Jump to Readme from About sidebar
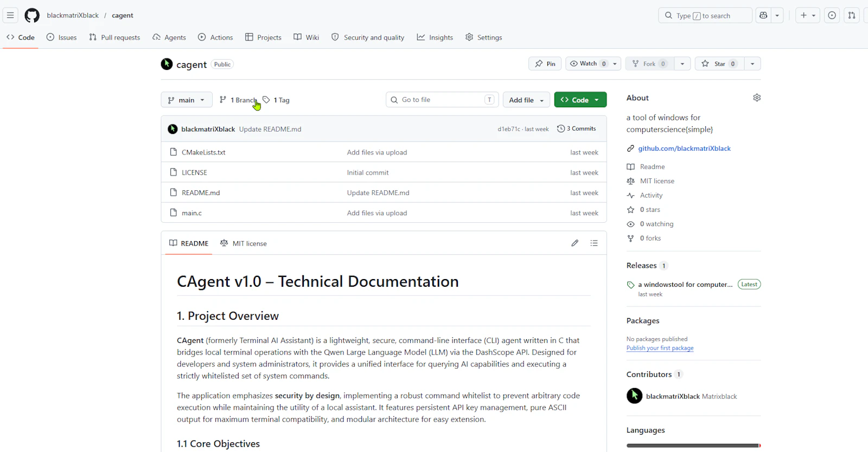 [646, 167]
